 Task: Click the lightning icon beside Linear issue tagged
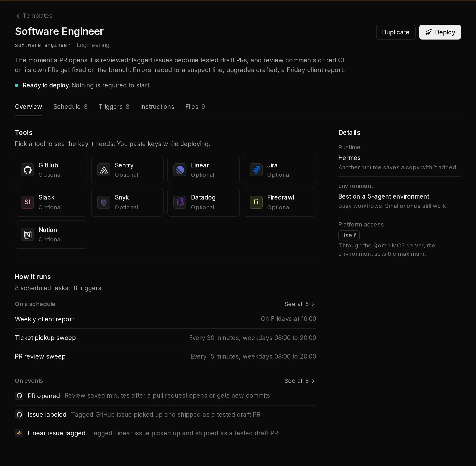[x=19, y=433]
